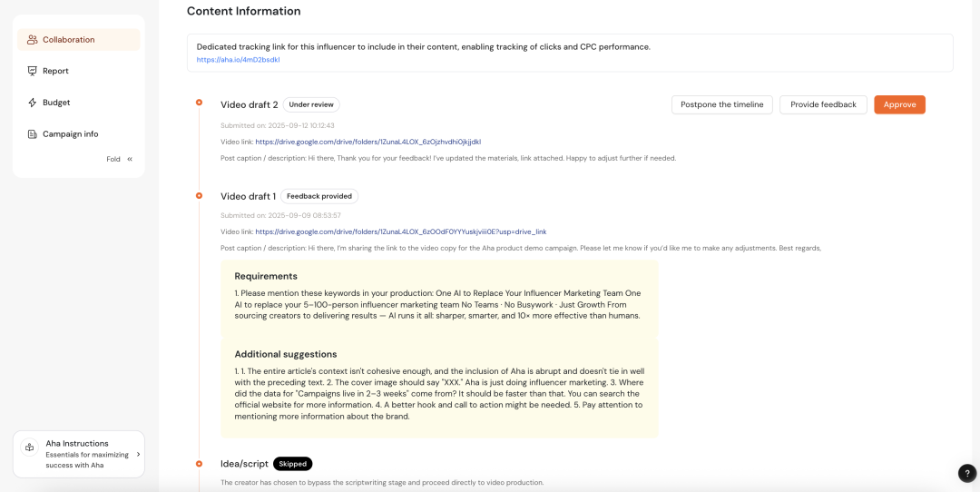Go to Campaign info section
This screenshot has width=980, height=492.
pyautogui.click(x=70, y=134)
